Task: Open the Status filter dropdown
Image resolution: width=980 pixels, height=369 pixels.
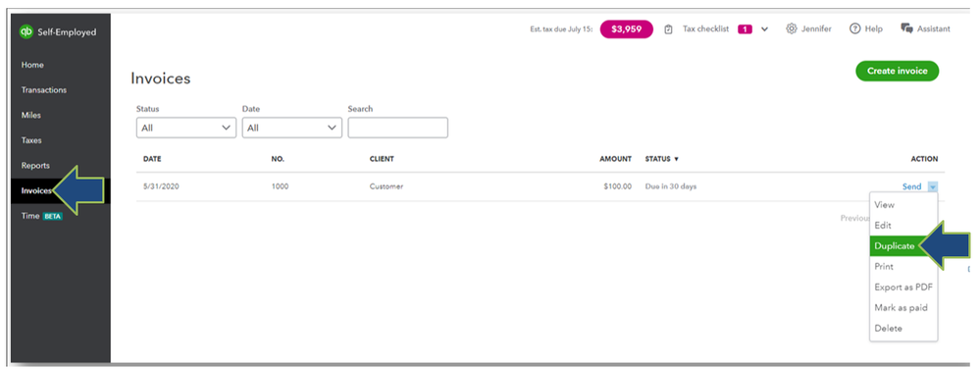Action: 186,128
